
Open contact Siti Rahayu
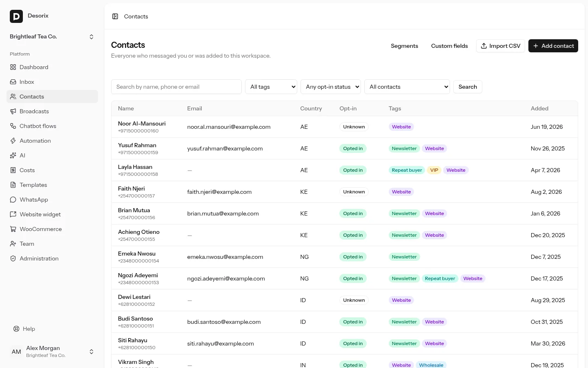[133, 340]
